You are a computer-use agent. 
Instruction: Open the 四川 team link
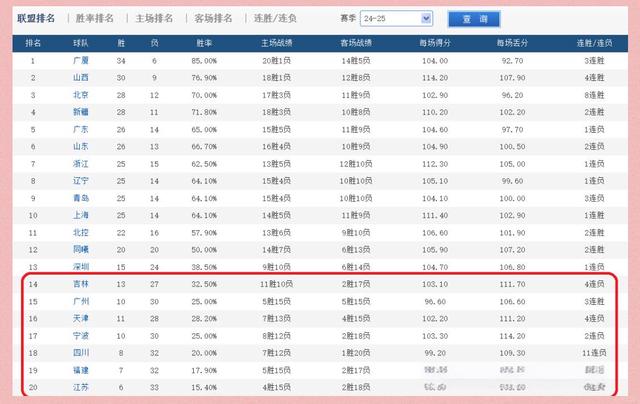tap(82, 353)
